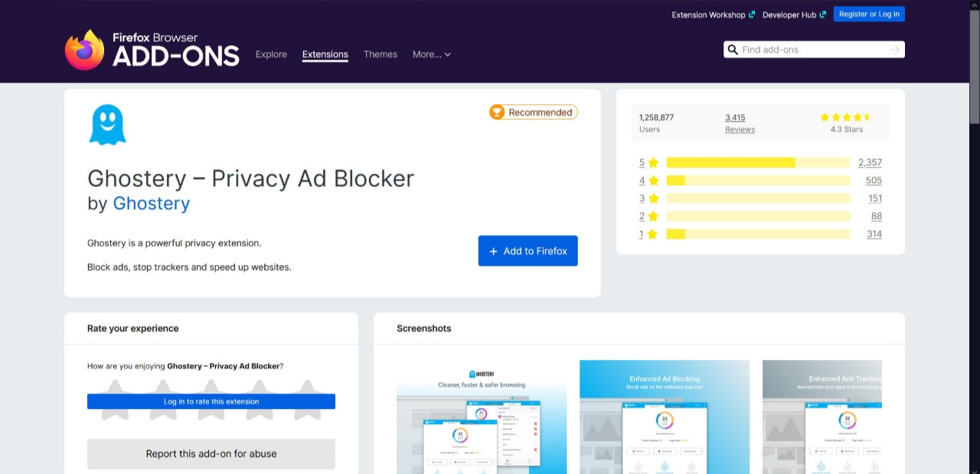Open the Reviews label link

click(740, 129)
